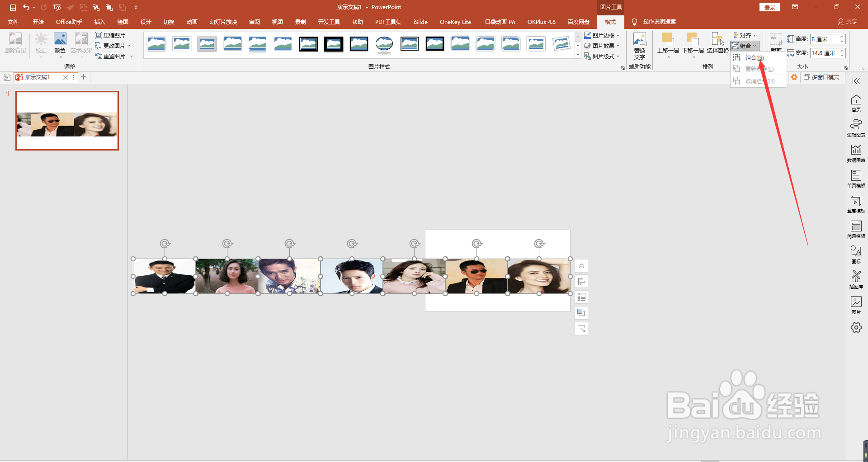Viewport: 868px width, 462px height.
Task: Increase height with the spinner up arrow
Action: [842, 37]
